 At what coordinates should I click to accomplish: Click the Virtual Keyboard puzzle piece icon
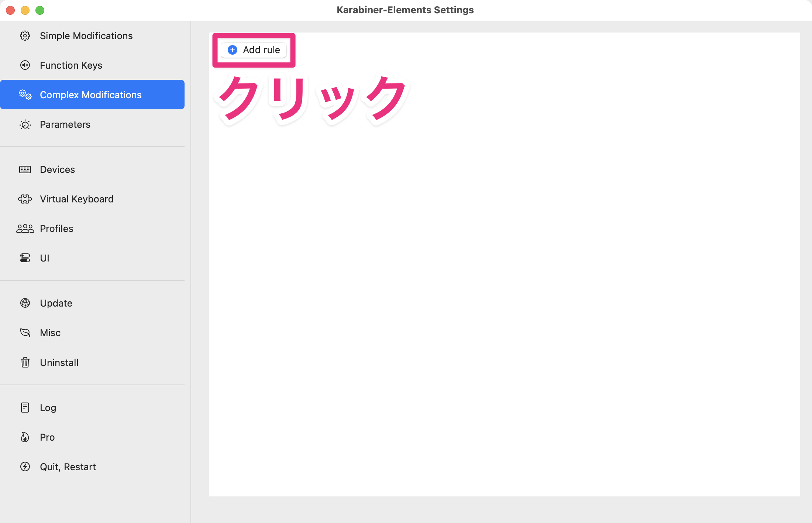[x=25, y=199]
